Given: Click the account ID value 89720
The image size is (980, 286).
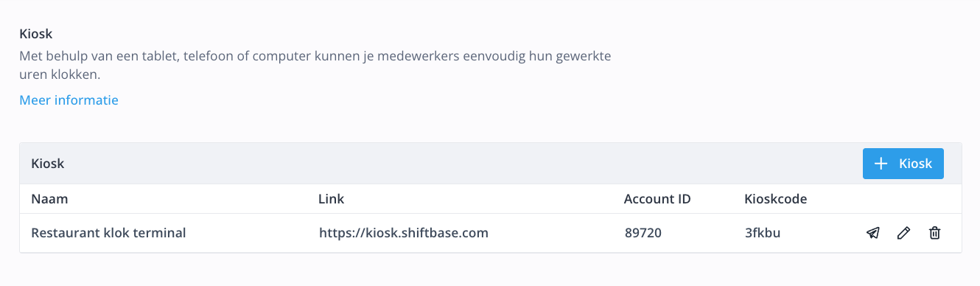Looking at the screenshot, I should click(x=643, y=234).
